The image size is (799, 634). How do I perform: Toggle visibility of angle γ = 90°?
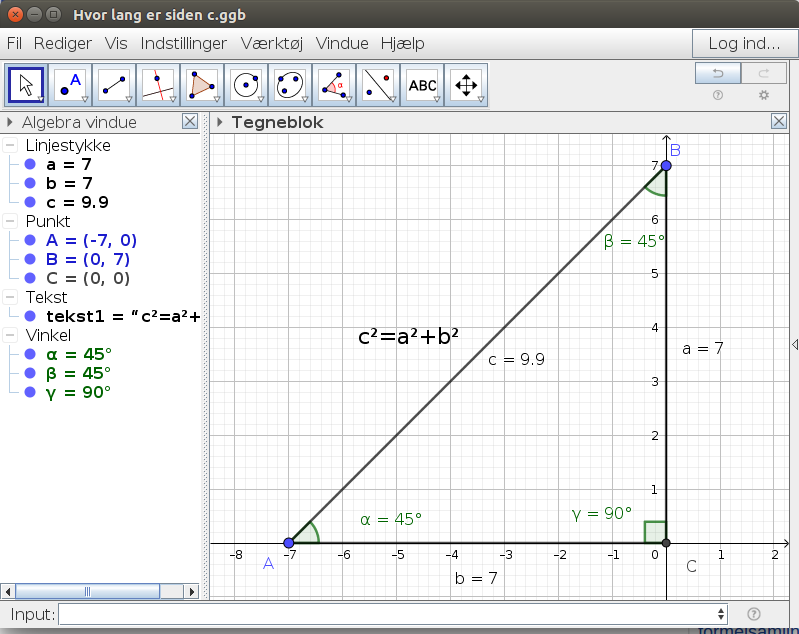pyautogui.click(x=30, y=392)
